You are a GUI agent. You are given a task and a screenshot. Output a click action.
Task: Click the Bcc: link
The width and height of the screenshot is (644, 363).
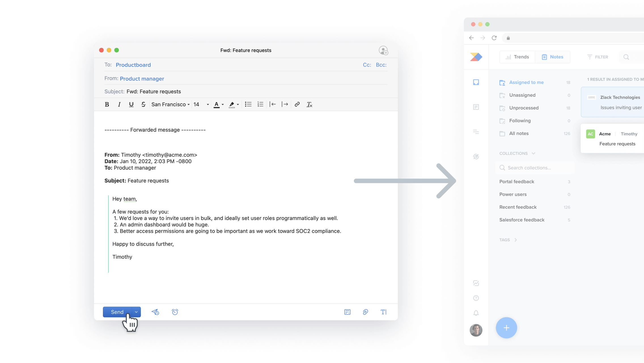[x=381, y=65]
